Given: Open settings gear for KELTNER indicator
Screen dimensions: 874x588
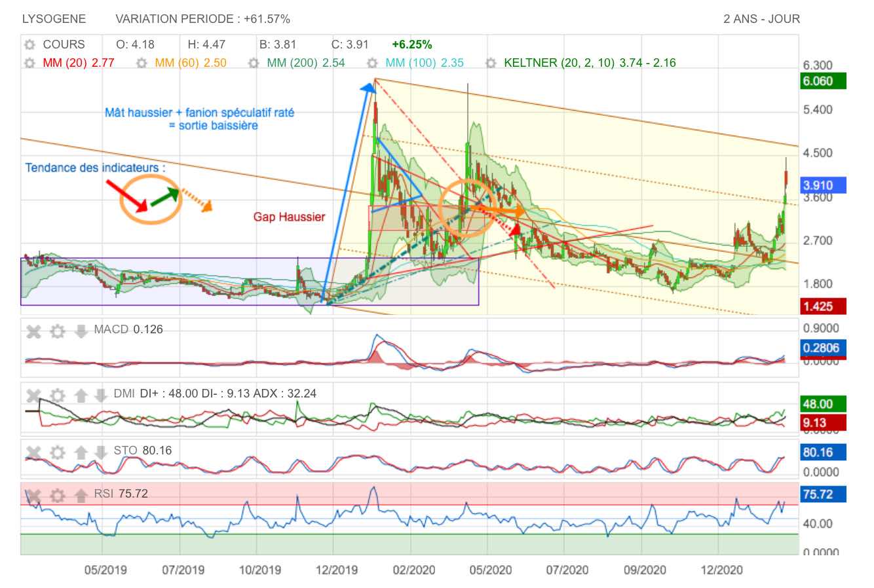Looking at the screenshot, I should (491, 64).
